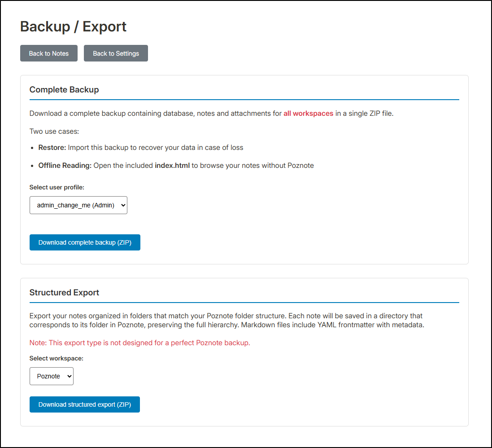Download complete backup ZIP
Image resolution: width=492 pixels, height=448 pixels.
click(x=85, y=242)
